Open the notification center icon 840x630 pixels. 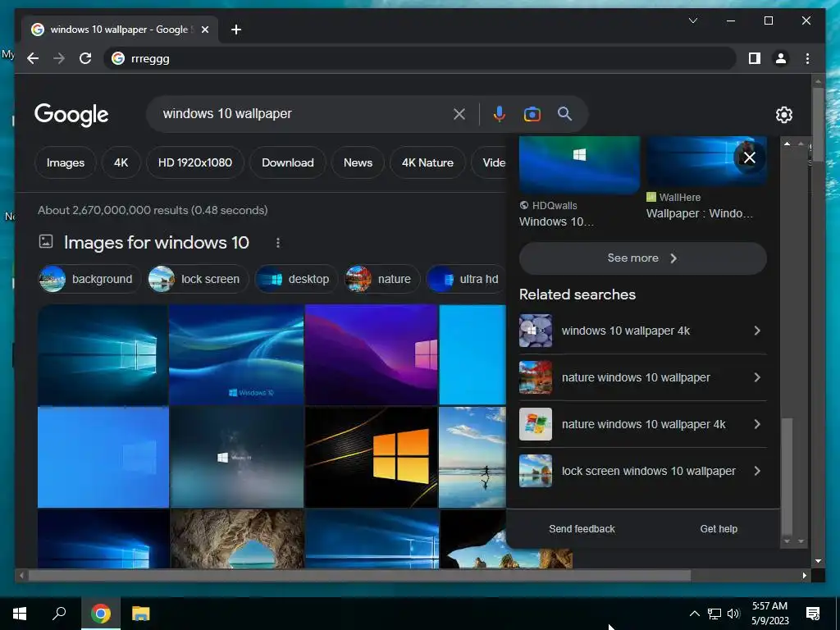[813, 614]
